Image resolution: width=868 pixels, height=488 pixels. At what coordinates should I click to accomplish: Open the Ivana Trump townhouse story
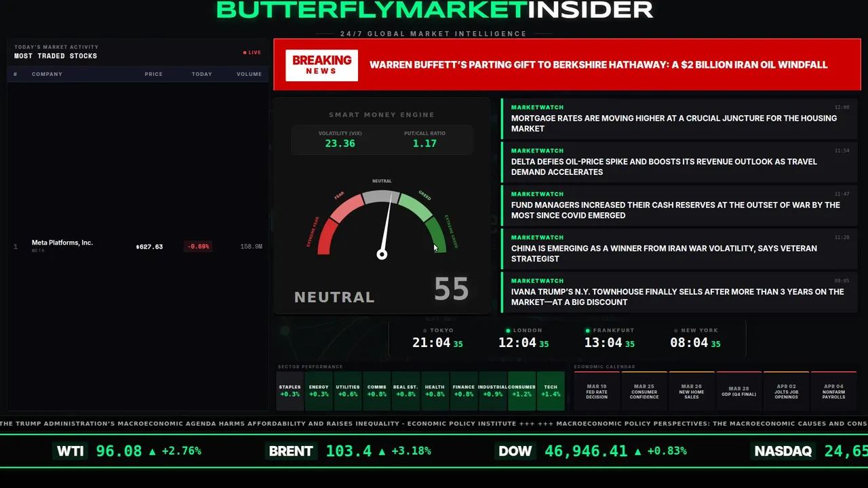point(679,291)
